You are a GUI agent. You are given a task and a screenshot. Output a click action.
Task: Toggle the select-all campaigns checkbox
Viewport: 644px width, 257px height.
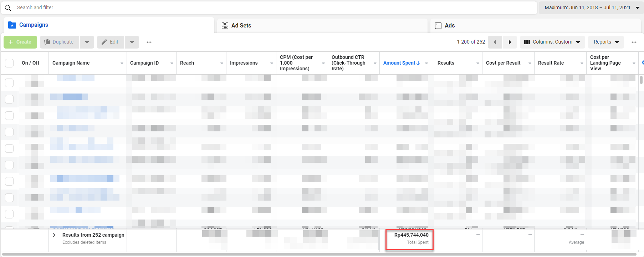(9, 63)
